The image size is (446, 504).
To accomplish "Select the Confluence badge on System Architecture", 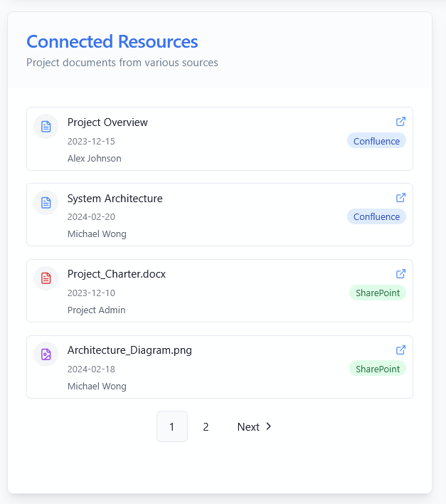I will (376, 216).
